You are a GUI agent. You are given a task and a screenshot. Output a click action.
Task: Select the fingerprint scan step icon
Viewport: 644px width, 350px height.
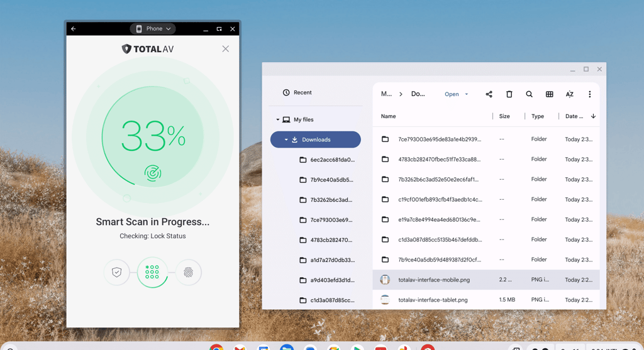pyautogui.click(x=188, y=272)
